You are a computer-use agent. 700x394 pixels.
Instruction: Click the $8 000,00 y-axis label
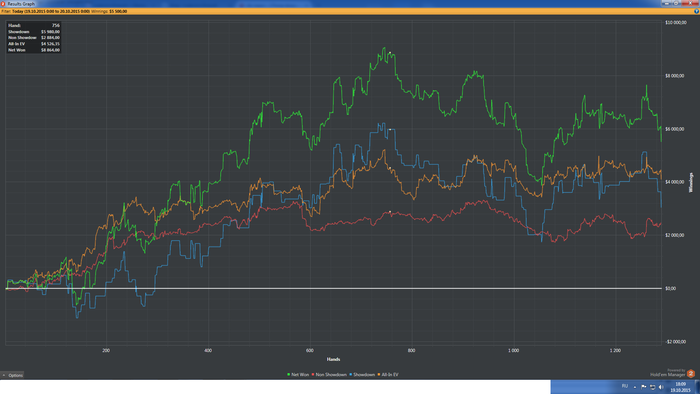click(x=675, y=76)
